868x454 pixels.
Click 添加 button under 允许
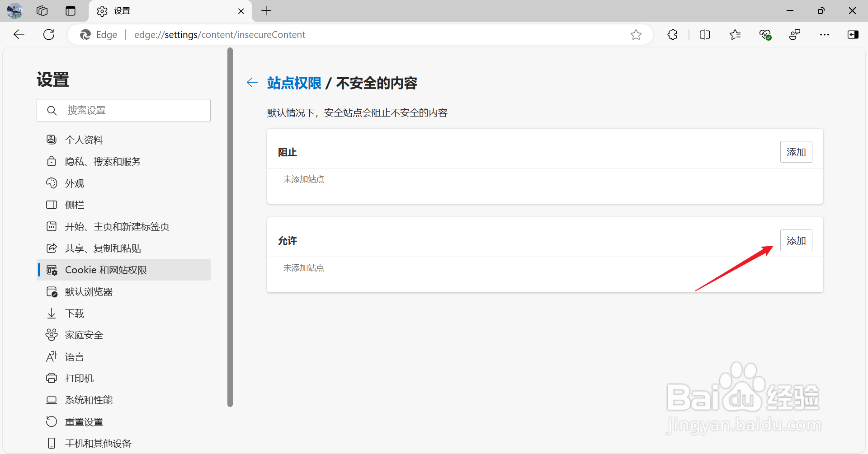coord(796,240)
